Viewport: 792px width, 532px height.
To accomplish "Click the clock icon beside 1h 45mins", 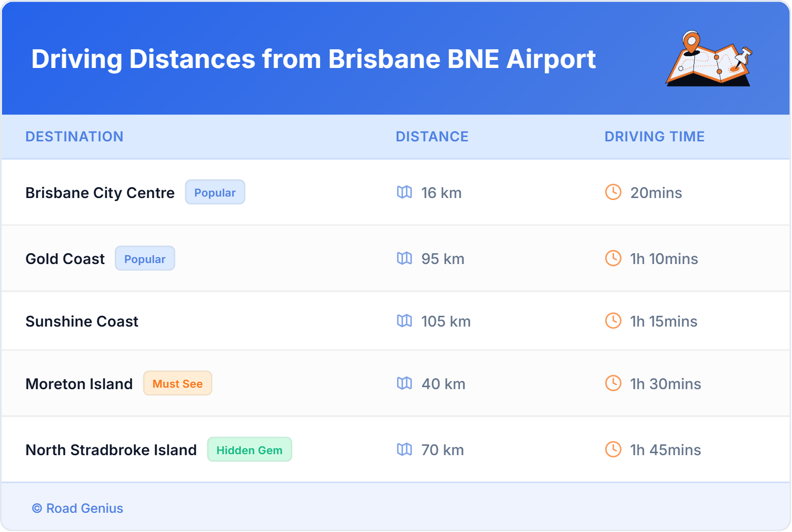I will 613,449.
